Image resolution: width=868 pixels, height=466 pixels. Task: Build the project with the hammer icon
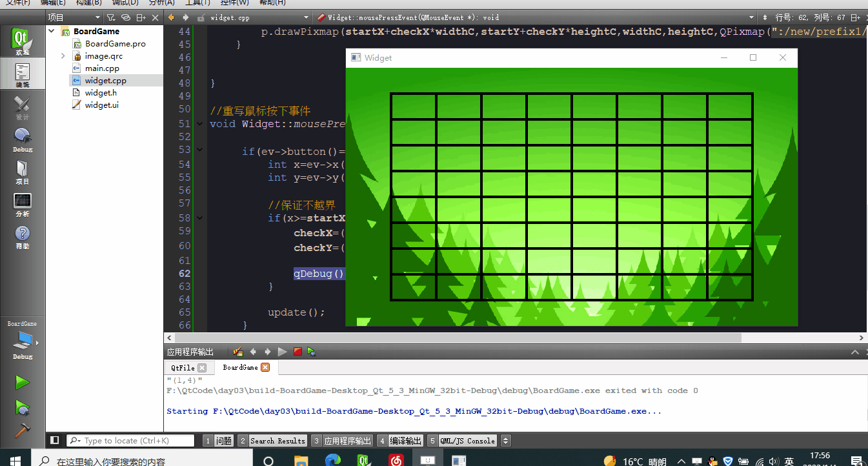click(23, 431)
